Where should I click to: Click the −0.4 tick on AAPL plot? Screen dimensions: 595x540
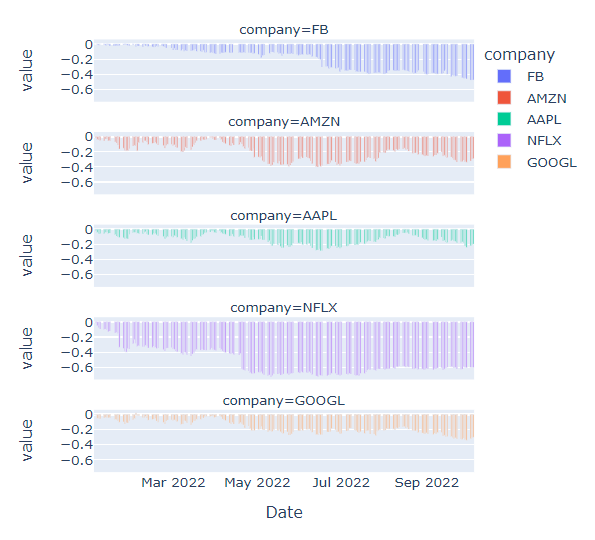point(77,260)
